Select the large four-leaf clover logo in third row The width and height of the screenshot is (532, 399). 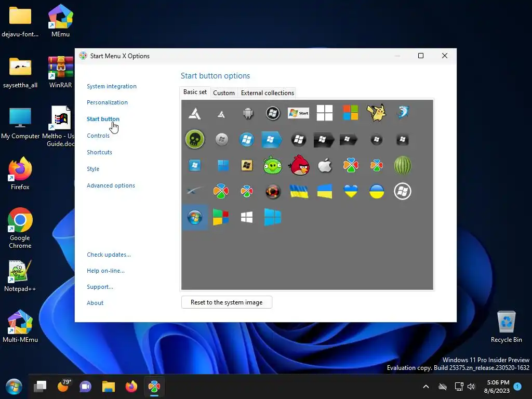tap(351, 165)
